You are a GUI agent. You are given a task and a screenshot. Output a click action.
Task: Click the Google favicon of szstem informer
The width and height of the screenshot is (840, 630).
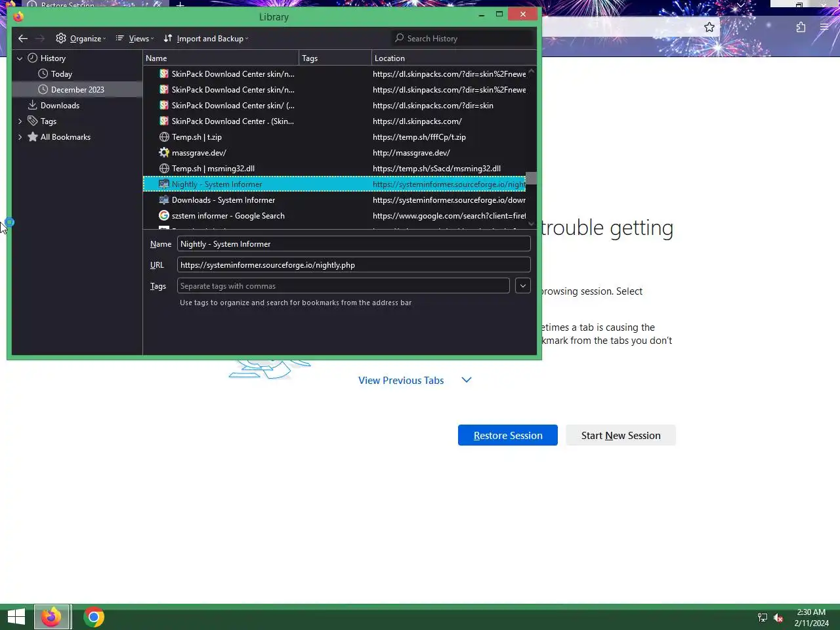[x=164, y=216]
